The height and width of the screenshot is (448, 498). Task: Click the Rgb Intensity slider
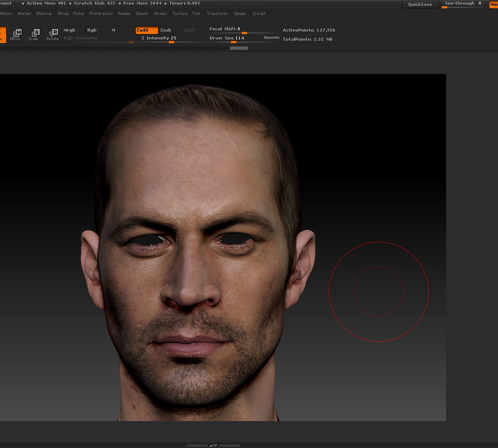(x=99, y=39)
